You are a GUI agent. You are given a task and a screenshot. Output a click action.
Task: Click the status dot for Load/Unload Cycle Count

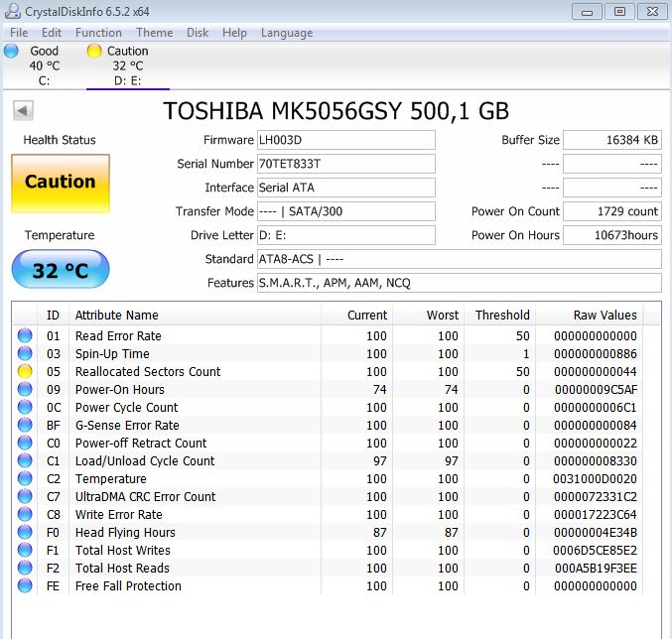25,460
